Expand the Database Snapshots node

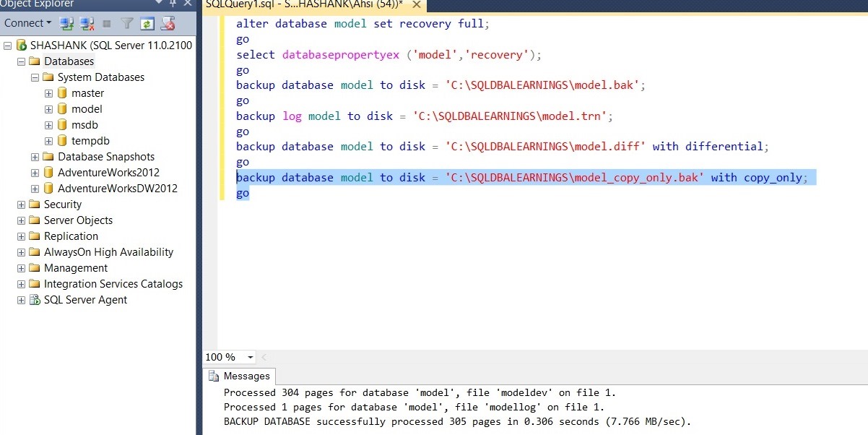(35, 157)
